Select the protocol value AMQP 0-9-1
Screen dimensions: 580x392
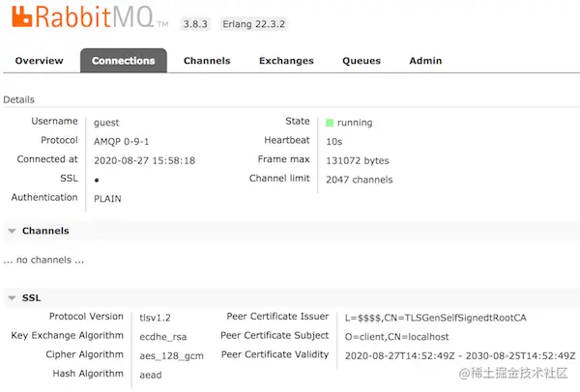(x=122, y=142)
